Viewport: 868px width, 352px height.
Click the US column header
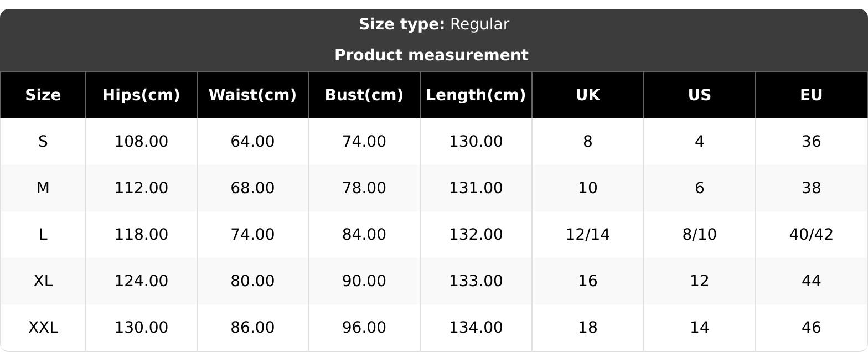coord(699,95)
